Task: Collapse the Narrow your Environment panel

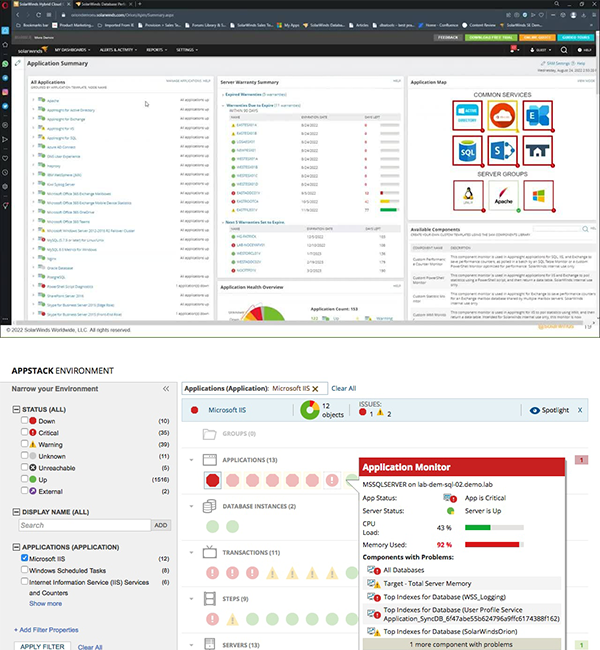Action: [x=166, y=388]
